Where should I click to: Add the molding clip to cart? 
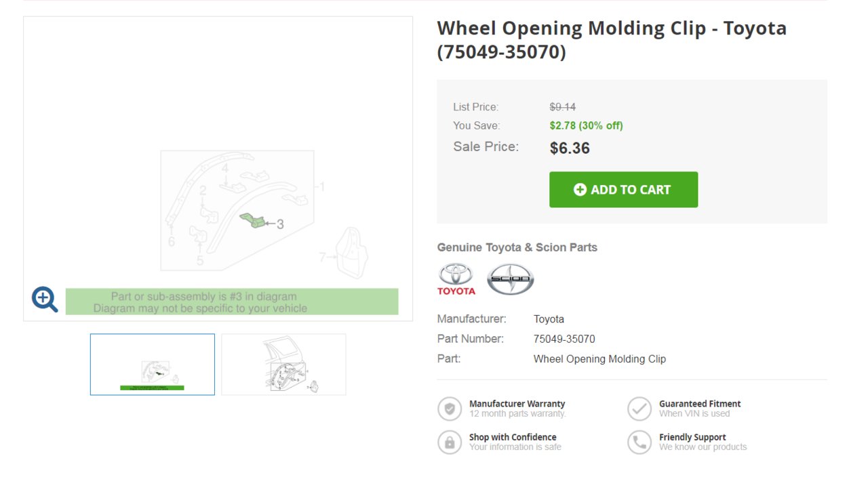coord(623,190)
